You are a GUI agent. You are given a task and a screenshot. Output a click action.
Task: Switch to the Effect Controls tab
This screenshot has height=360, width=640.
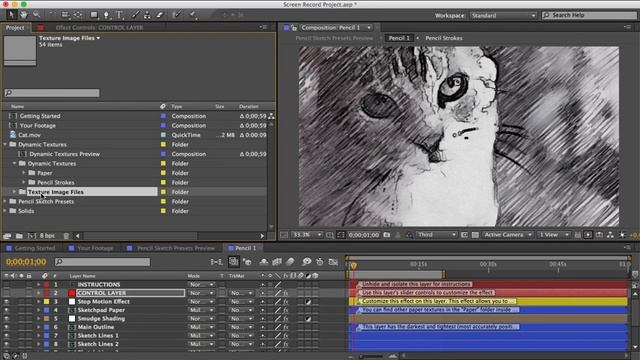coord(99,27)
